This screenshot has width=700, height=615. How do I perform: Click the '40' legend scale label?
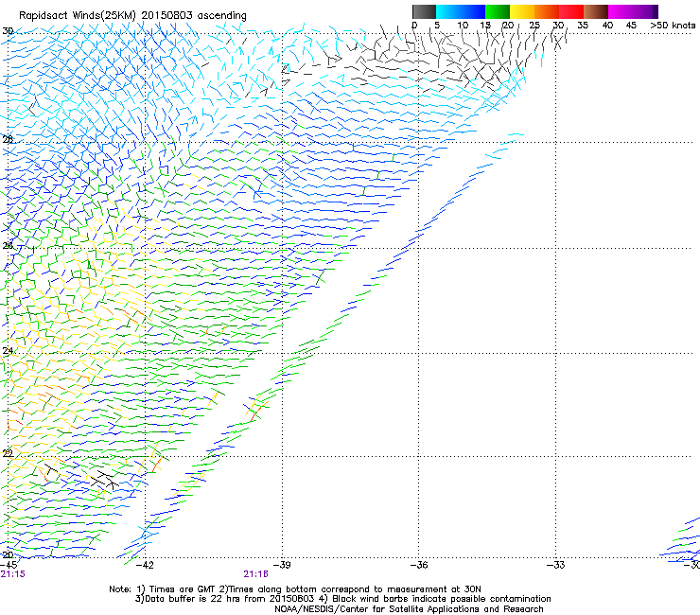click(607, 26)
